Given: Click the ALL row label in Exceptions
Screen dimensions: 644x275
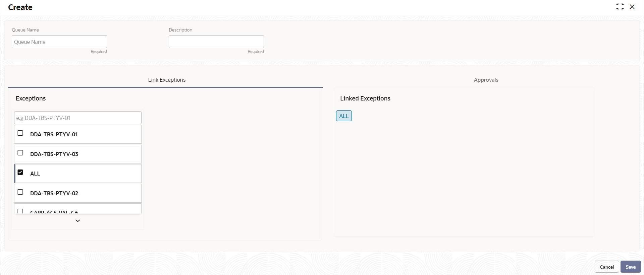Looking at the screenshot, I should coord(35,174).
